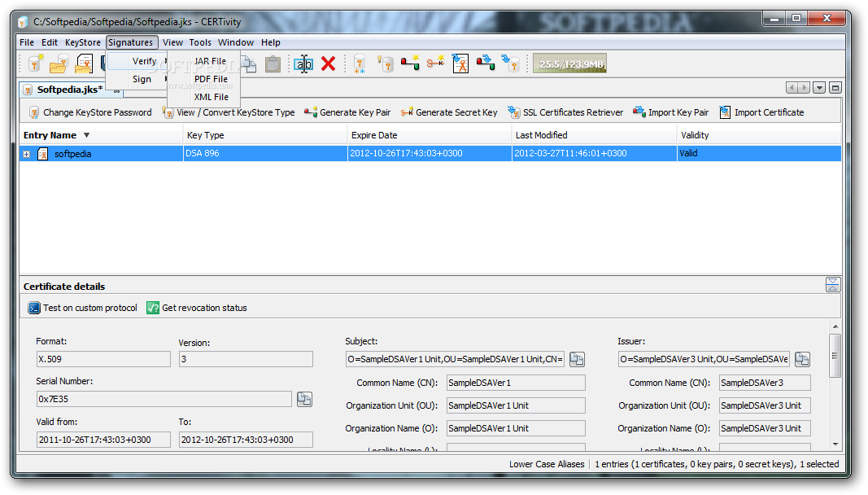Sort by Validity column header
Image resolution: width=868 pixels, height=495 pixels.
tap(759, 135)
